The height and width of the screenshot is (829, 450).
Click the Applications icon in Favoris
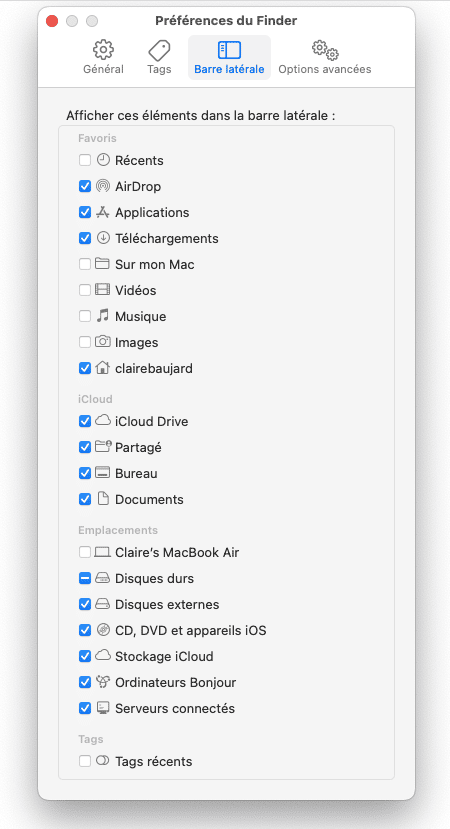click(102, 212)
